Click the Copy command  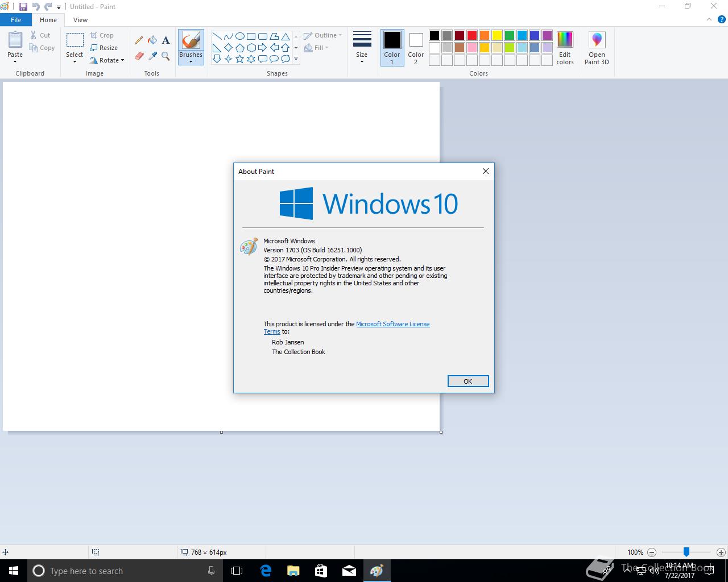pyautogui.click(x=43, y=48)
